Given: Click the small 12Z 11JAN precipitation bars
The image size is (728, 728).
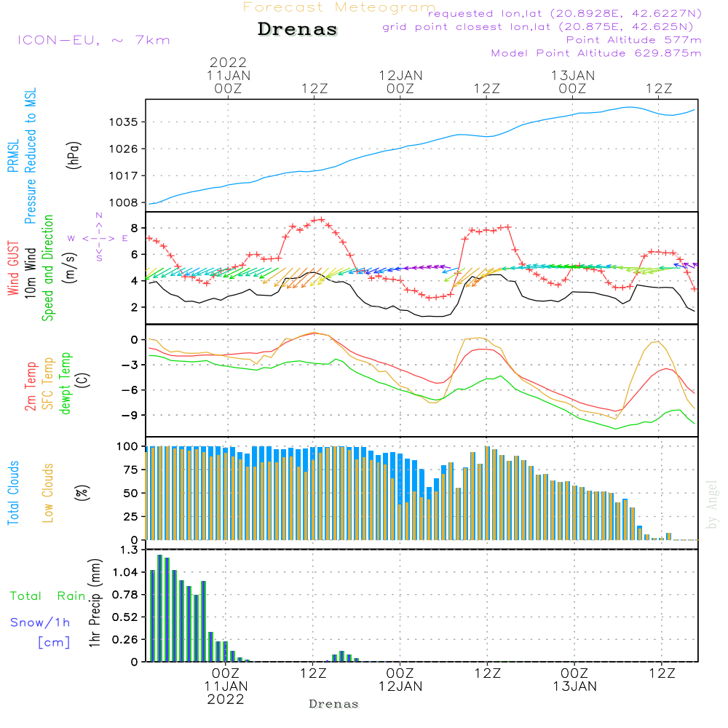Looking at the screenshot, I should pyautogui.click(x=345, y=657).
